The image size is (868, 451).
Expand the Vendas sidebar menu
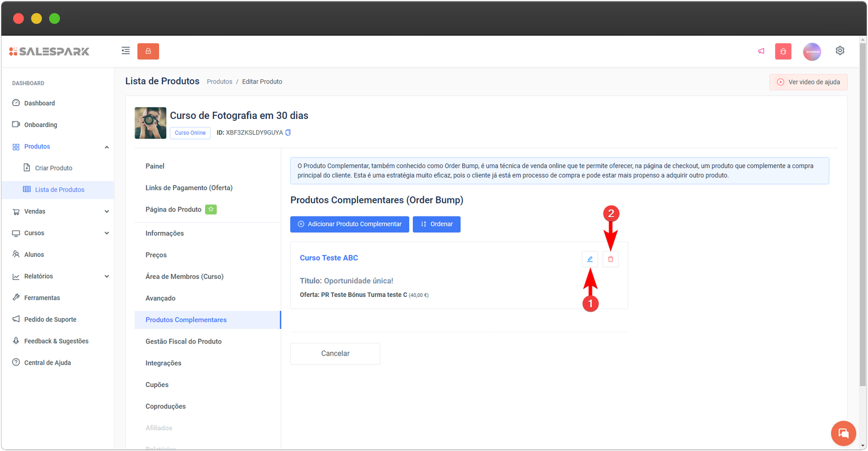106,212
